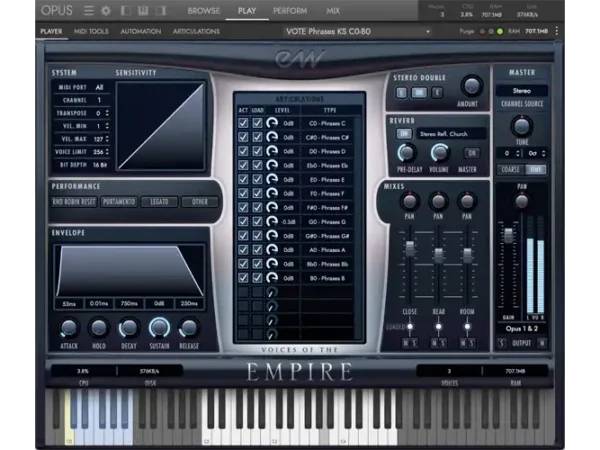
Task: Adjust the Master Pan knob
Action: point(522,201)
